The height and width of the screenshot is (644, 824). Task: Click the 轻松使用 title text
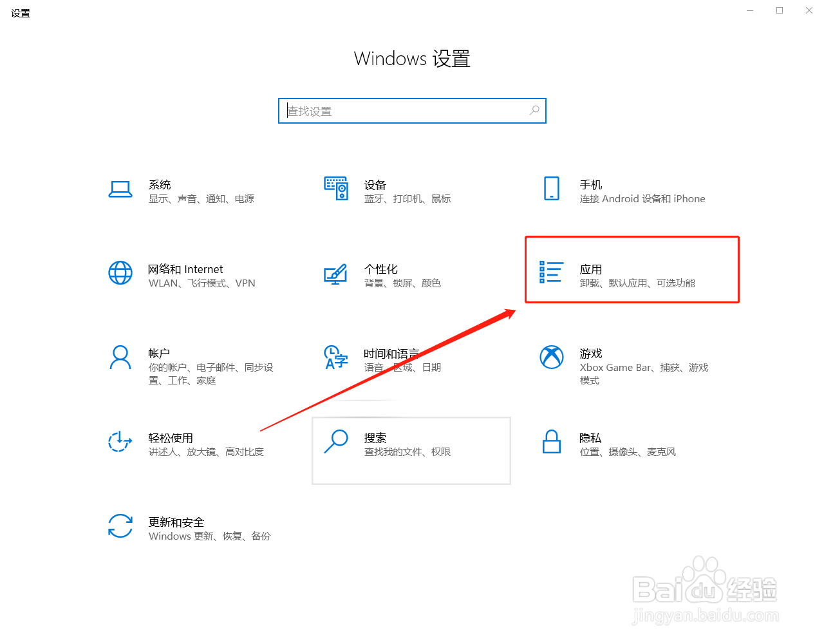(x=171, y=438)
